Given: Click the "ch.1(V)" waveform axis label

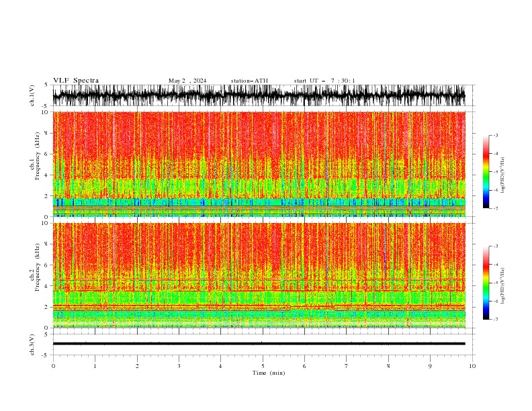Looking at the screenshot, I should [x=32, y=95].
